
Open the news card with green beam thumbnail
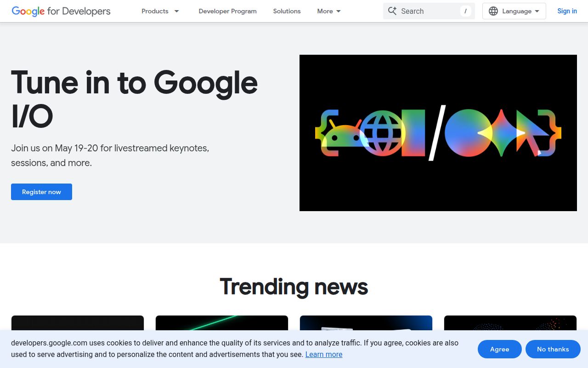222,323
